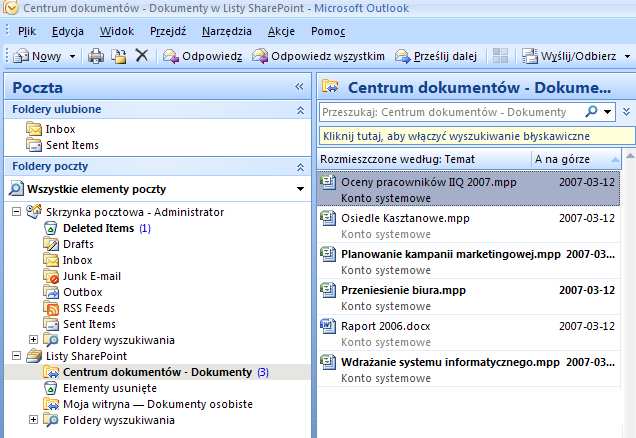Click the Odpowiedz reply button

tap(202, 56)
